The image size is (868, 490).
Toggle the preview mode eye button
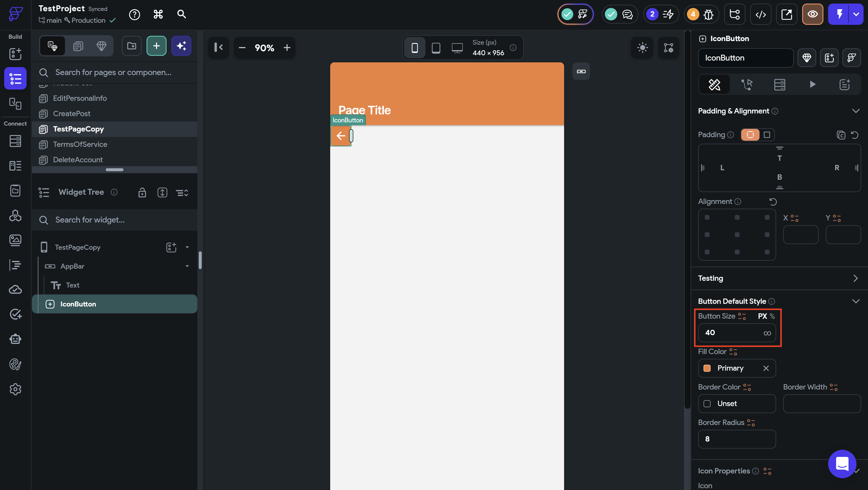point(812,14)
